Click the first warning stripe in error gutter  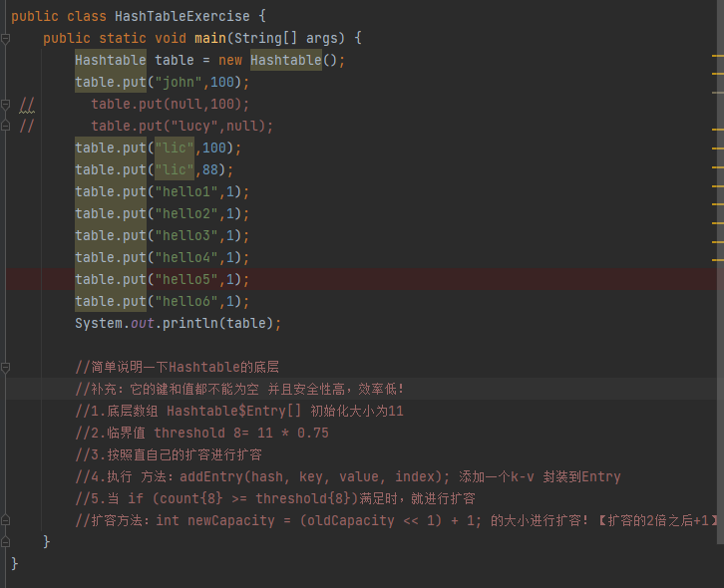click(x=718, y=56)
